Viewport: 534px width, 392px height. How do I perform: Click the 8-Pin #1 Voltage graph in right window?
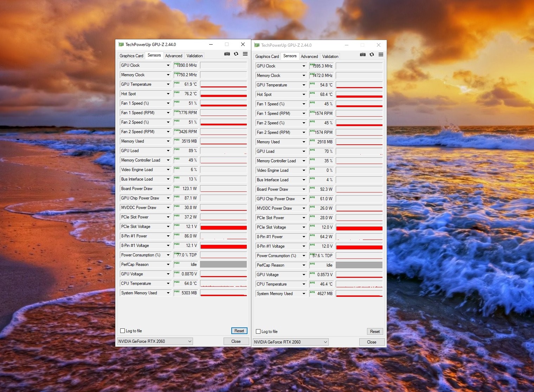(359, 246)
